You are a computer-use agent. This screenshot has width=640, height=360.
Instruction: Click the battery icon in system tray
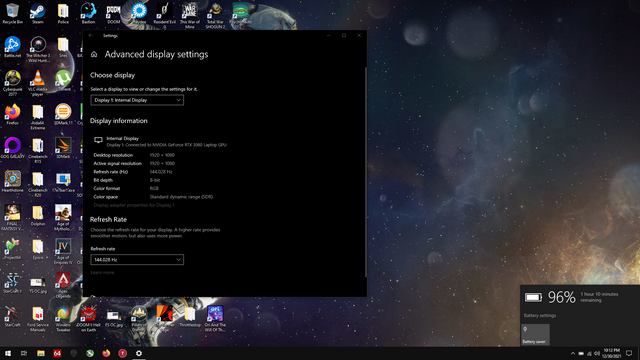click(x=581, y=353)
